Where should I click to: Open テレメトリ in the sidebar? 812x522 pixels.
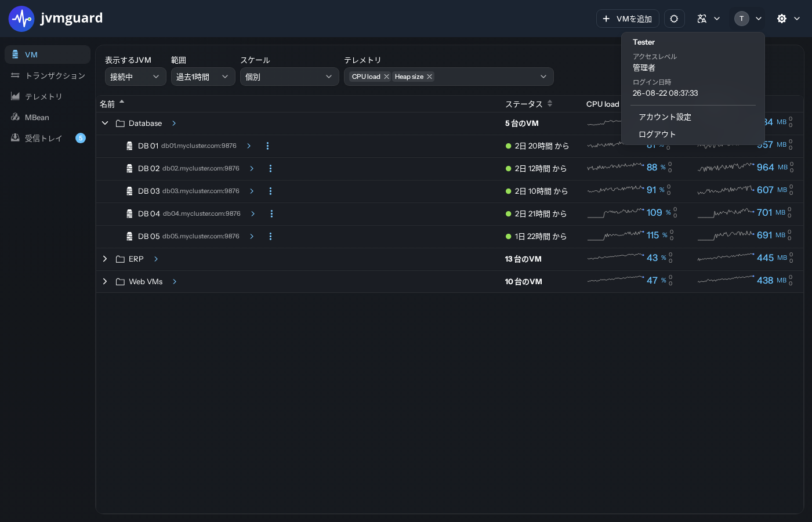pos(48,96)
